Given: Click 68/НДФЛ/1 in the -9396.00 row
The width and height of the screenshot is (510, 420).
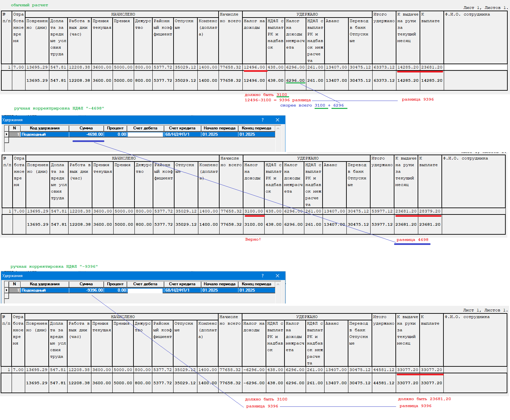Looking at the screenshot, I should click(182, 290).
